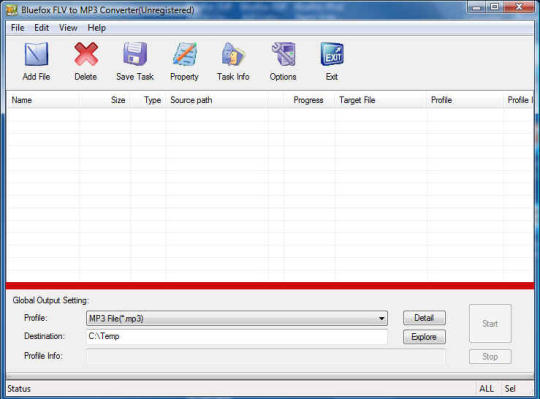Click the Profile column header
Screen dimensions: 540x399
click(x=465, y=100)
